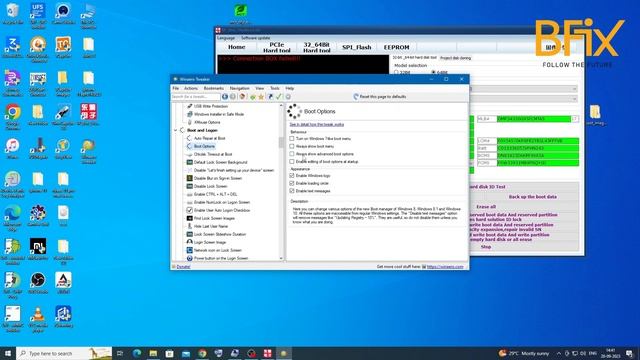Toggle Turn on Windows 7-like boot menu
The image size is (640, 360).
click(x=292, y=139)
